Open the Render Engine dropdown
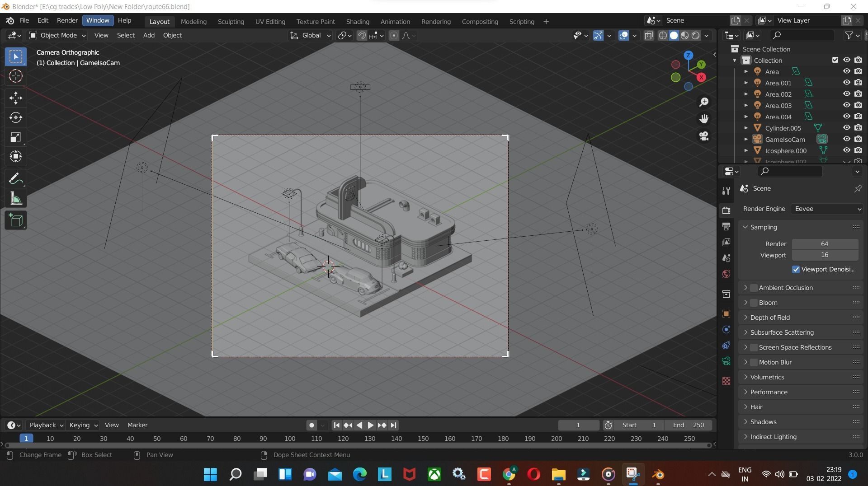868x486 pixels. [827, 209]
